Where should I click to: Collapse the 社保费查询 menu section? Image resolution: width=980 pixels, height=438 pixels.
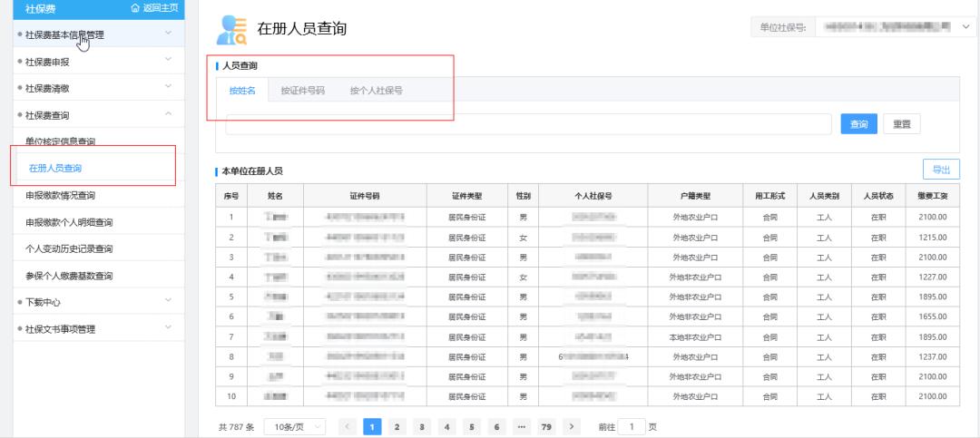91,115
